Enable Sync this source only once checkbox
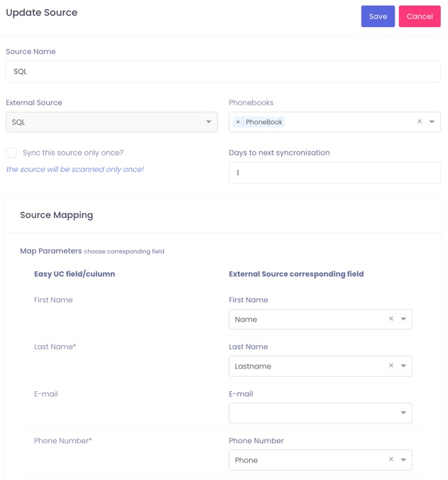This screenshot has height=480, width=448. 11,153
